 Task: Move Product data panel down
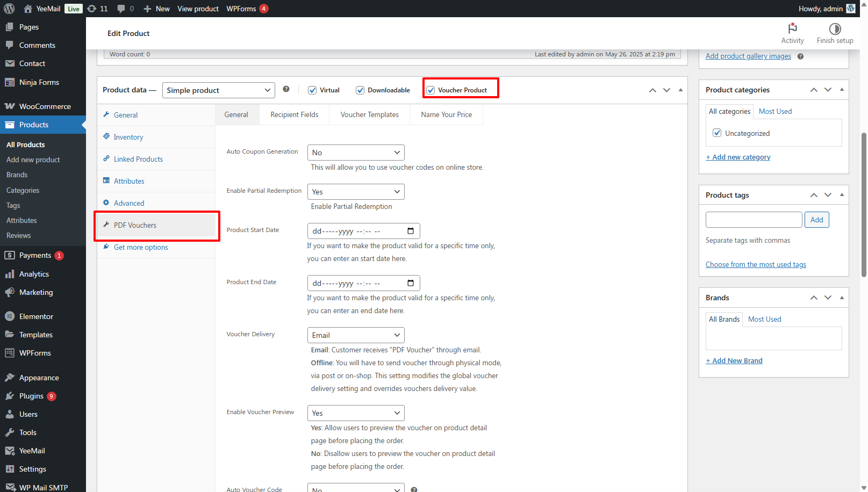click(666, 90)
